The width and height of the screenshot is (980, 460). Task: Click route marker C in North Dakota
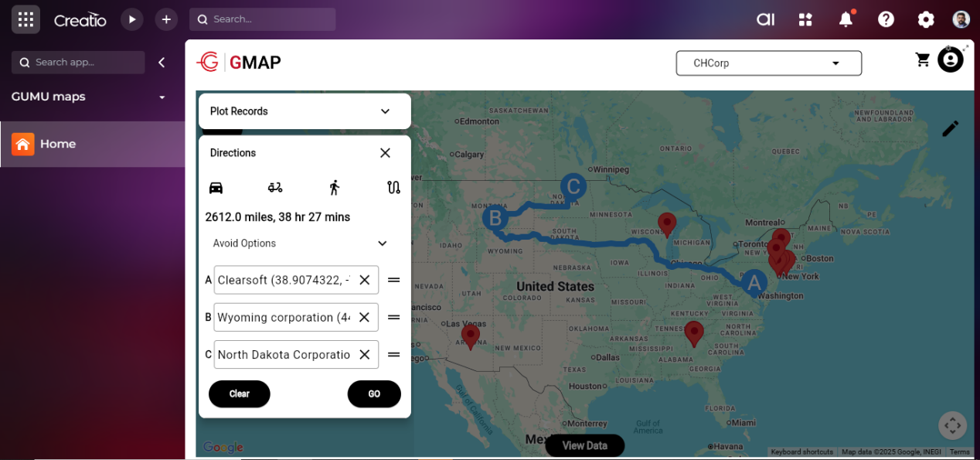pyautogui.click(x=573, y=186)
